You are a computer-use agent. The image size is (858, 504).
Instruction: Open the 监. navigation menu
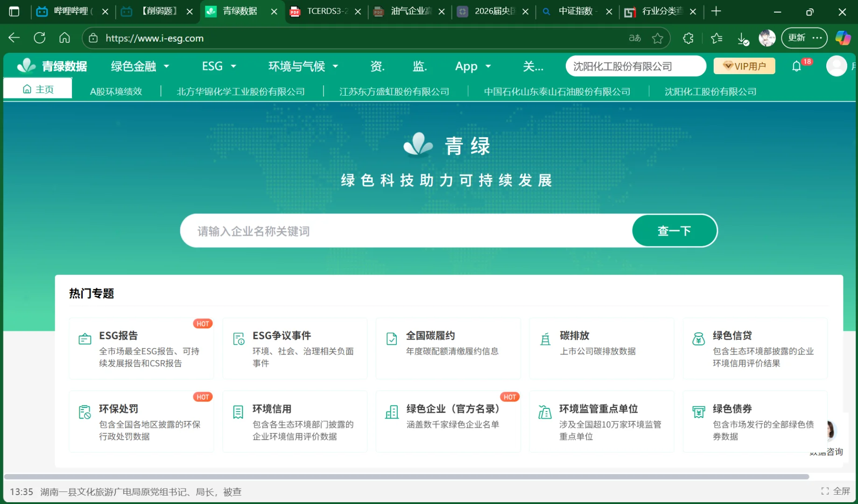point(420,66)
